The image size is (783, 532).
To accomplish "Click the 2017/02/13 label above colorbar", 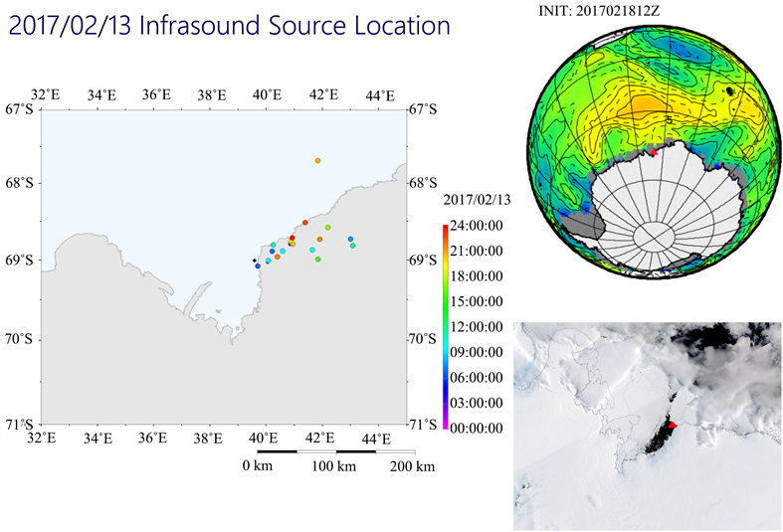I will tap(475, 200).
